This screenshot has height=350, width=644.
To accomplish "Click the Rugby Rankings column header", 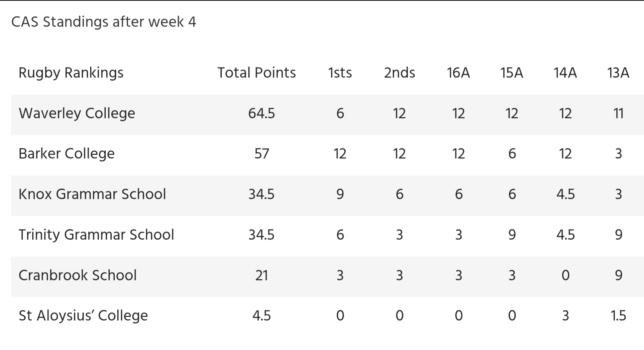I will (71, 73).
